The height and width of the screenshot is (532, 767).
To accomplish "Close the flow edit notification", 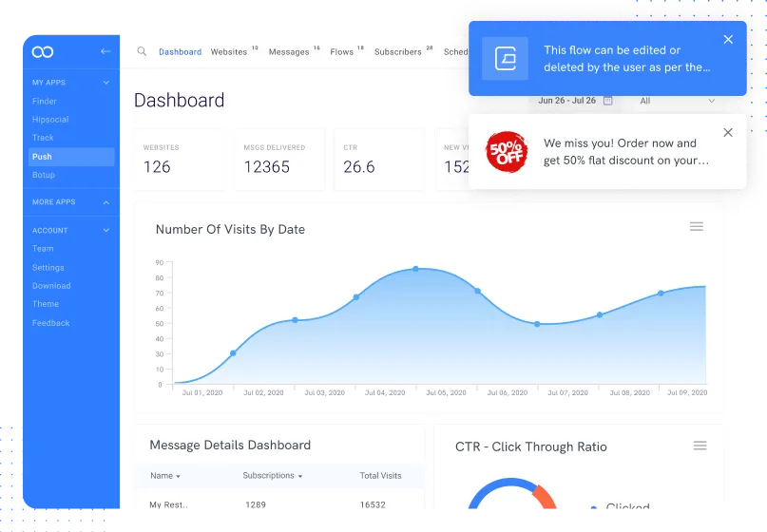I will 728,40.
